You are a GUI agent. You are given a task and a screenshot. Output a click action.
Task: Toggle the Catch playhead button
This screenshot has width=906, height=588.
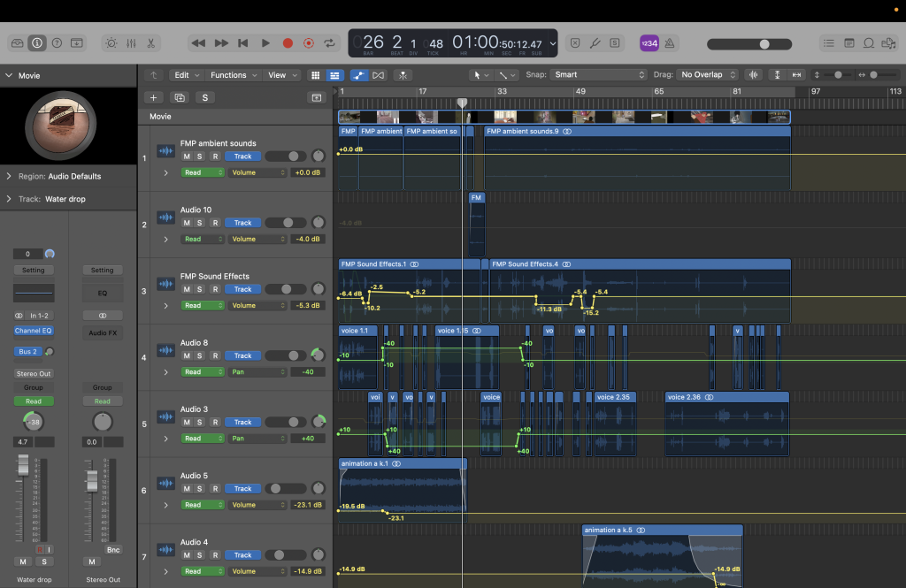coord(403,75)
